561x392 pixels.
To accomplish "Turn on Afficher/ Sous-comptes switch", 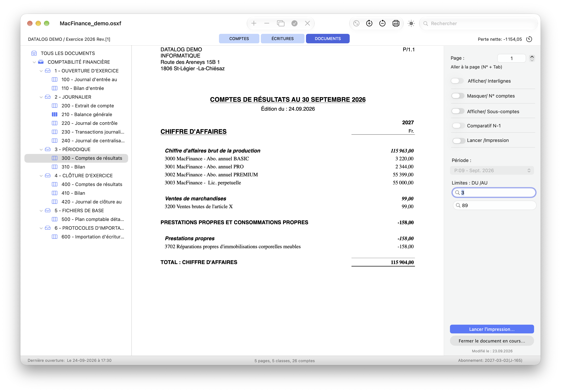I will 458,111.
